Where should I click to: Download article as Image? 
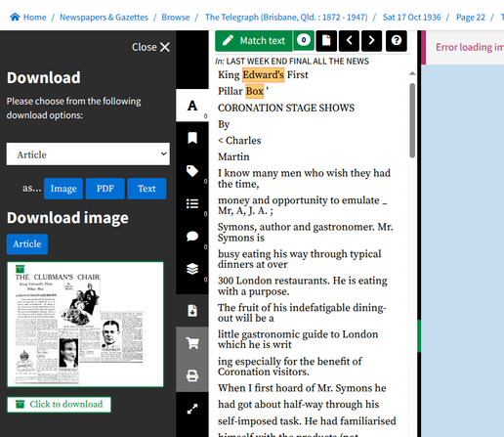coord(63,189)
